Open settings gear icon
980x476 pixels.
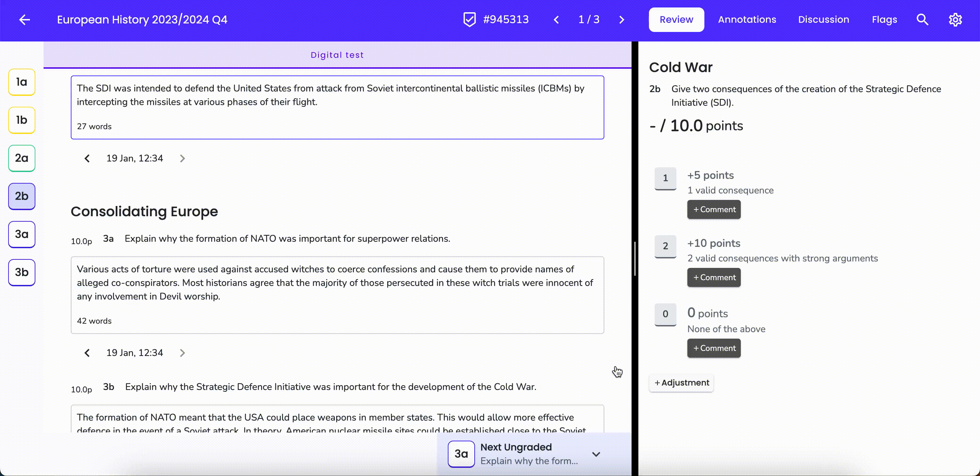pyautogui.click(x=955, y=20)
